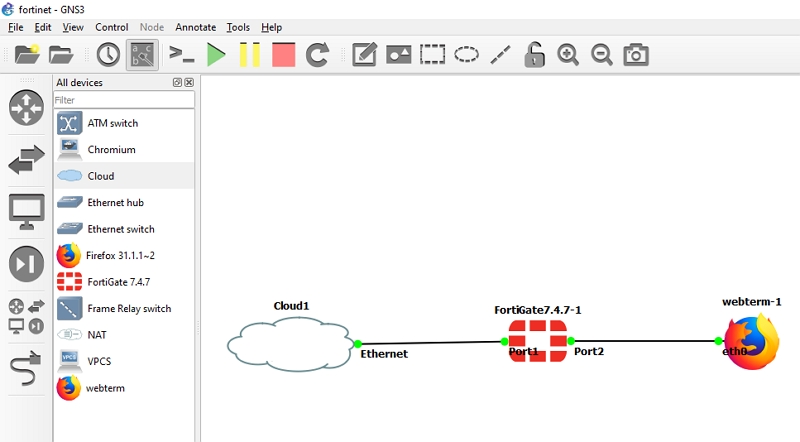Browse all devices combined icon
Image resolution: width=800 pixels, height=442 pixels.
pyautogui.click(x=27, y=316)
